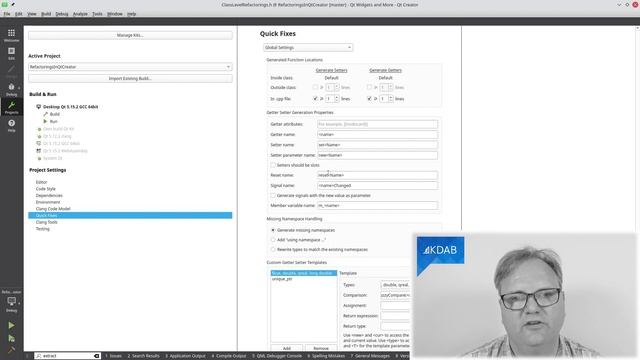Enable Setters should be slots
The image size is (640, 360).
click(273, 165)
